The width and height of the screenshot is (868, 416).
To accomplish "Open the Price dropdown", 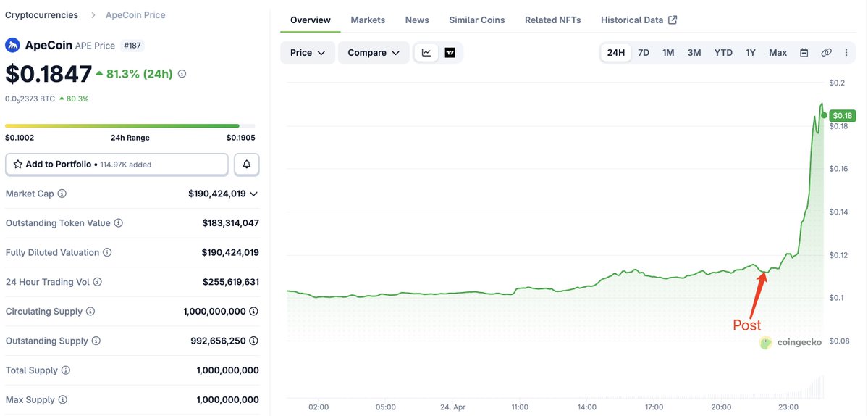I will pyautogui.click(x=308, y=53).
